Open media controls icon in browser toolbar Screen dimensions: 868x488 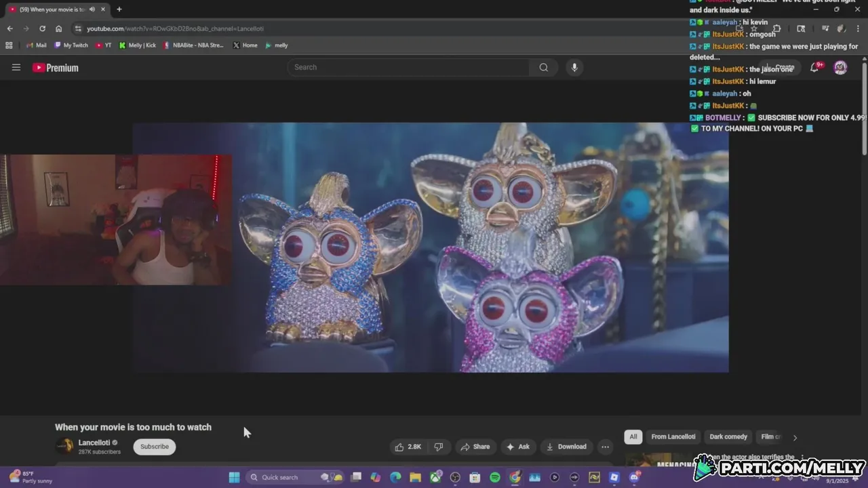[825, 28]
